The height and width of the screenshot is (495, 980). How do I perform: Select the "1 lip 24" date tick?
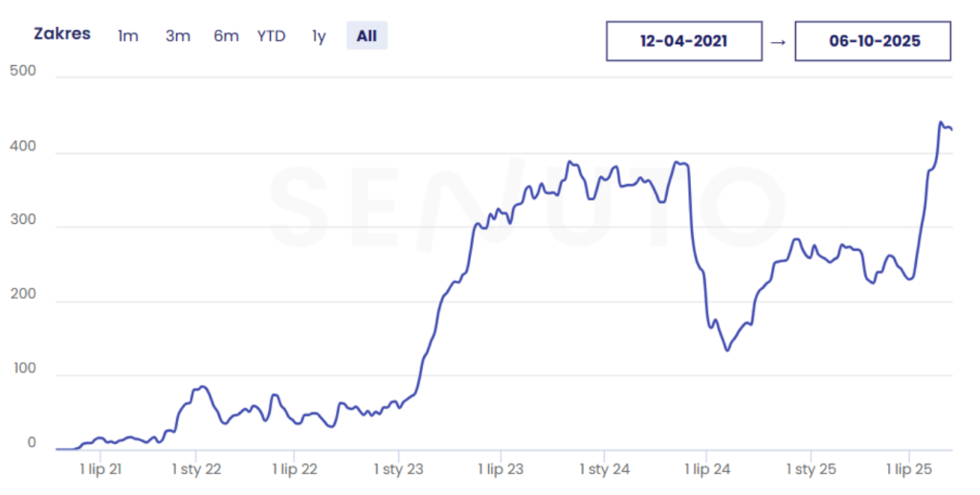706,469
